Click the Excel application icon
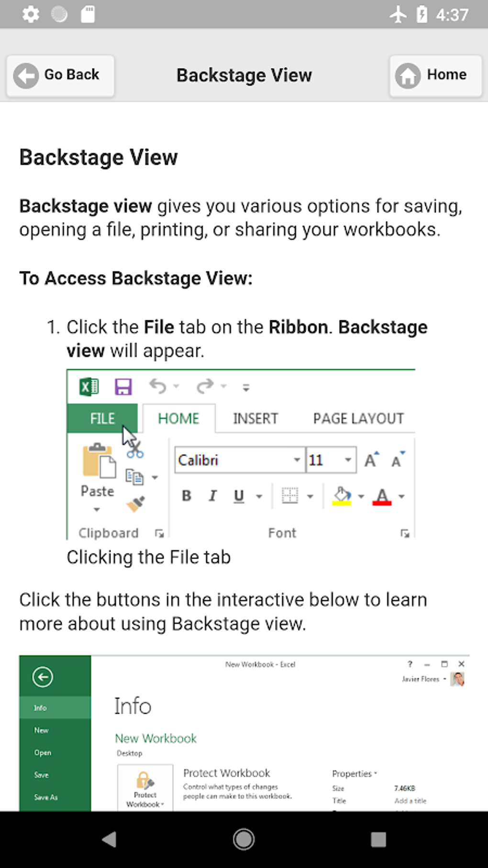The image size is (488, 868). (89, 386)
